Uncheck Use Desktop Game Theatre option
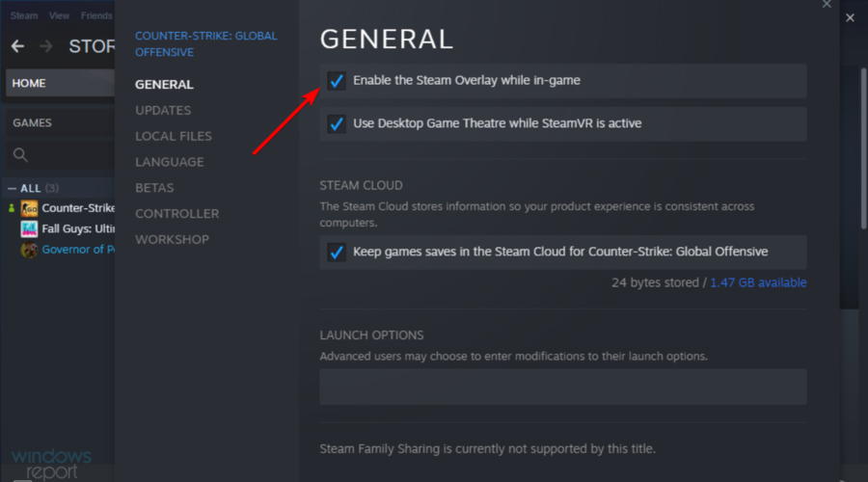Screen dimensions: 868x482 pyautogui.click(x=337, y=123)
